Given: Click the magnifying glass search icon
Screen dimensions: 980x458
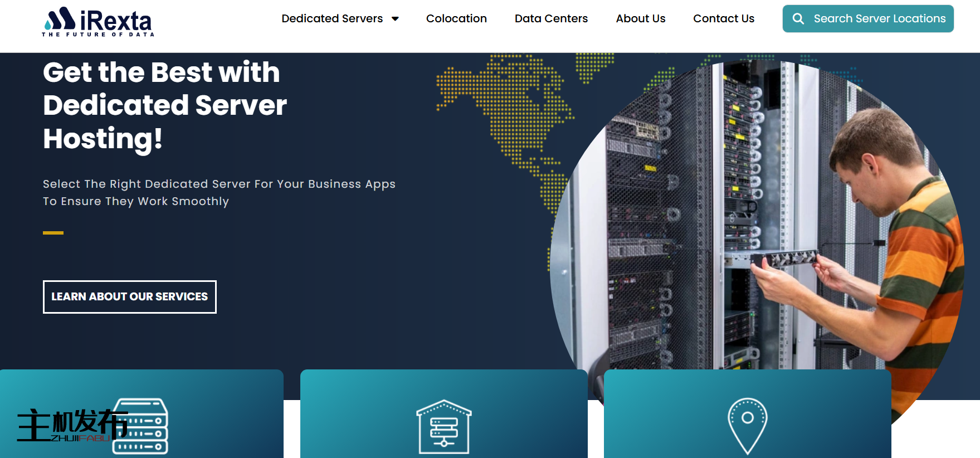Looking at the screenshot, I should pyautogui.click(x=798, y=19).
